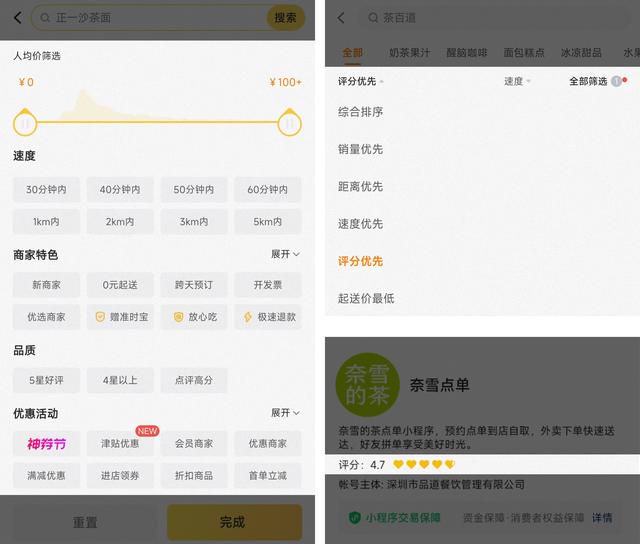The image size is (640, 544).
Task: Choose the 5星好评 quality filter
Action: pyautogui.click(x=46, y=380)
